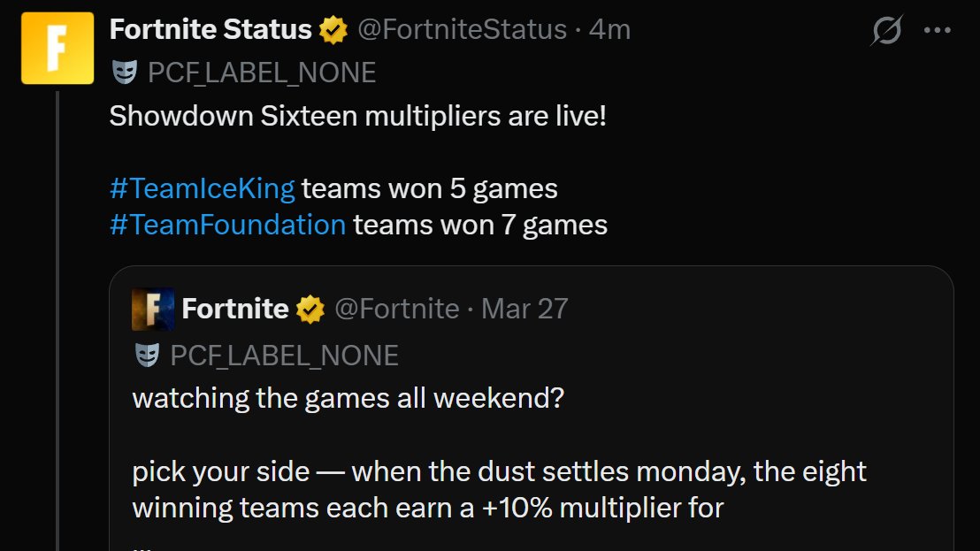
Task: Click the Showdown Sixteen multipliers tweet text
Action: (x=357, y=116)
